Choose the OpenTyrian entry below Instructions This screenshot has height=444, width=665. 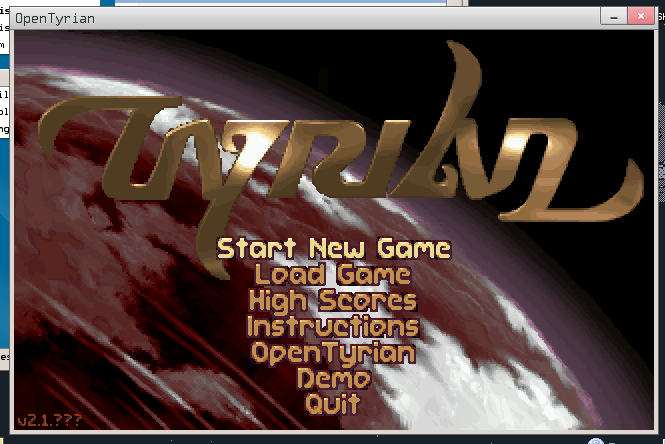[333, 352]
